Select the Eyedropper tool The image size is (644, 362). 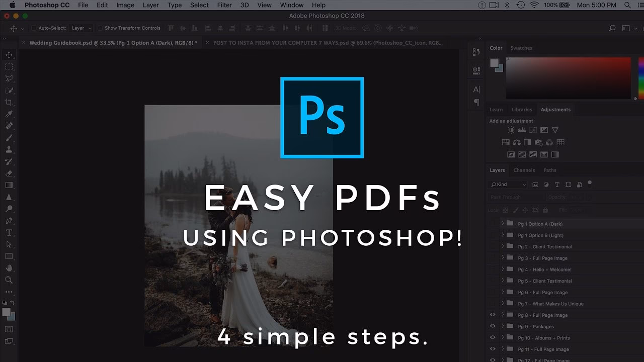(9, 113)
